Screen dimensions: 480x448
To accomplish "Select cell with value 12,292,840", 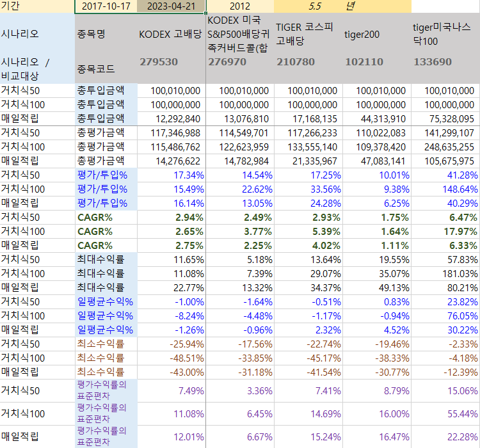I will tap(171, 118).
